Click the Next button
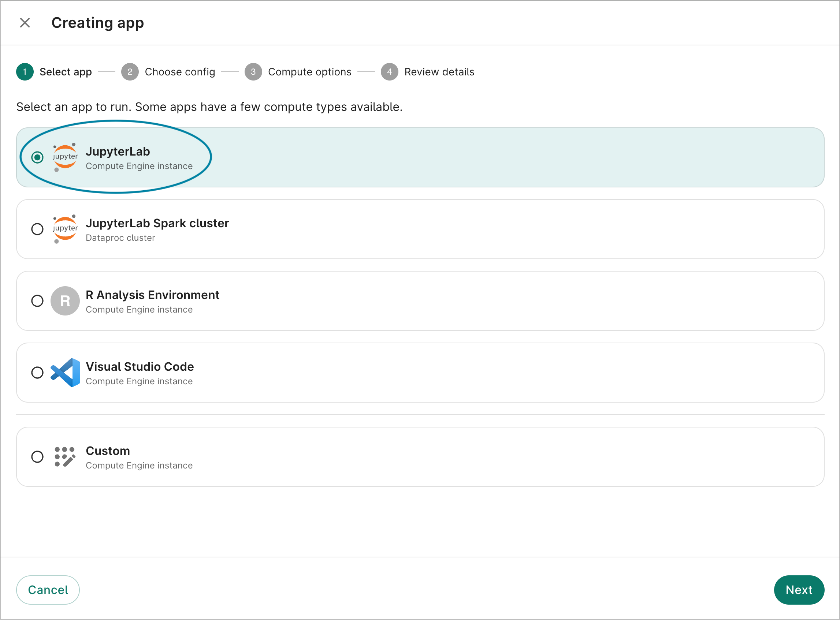The image size is (840, 620). 799,590
